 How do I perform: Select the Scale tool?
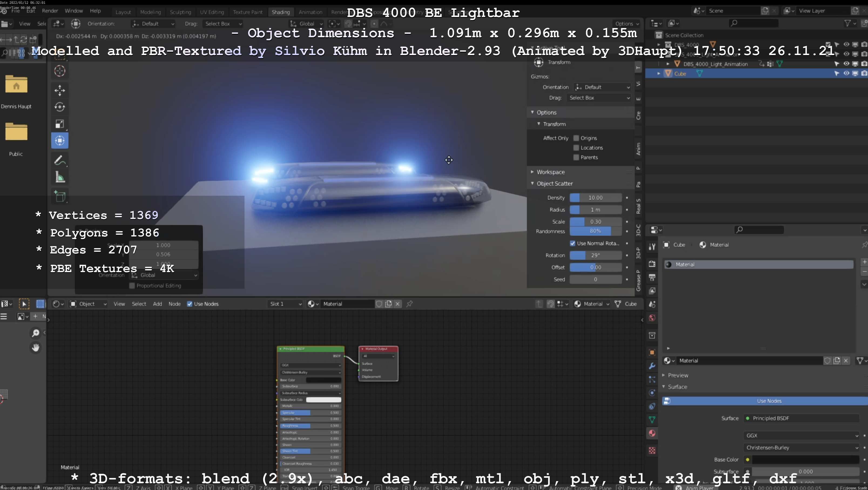tap(60, 124)
